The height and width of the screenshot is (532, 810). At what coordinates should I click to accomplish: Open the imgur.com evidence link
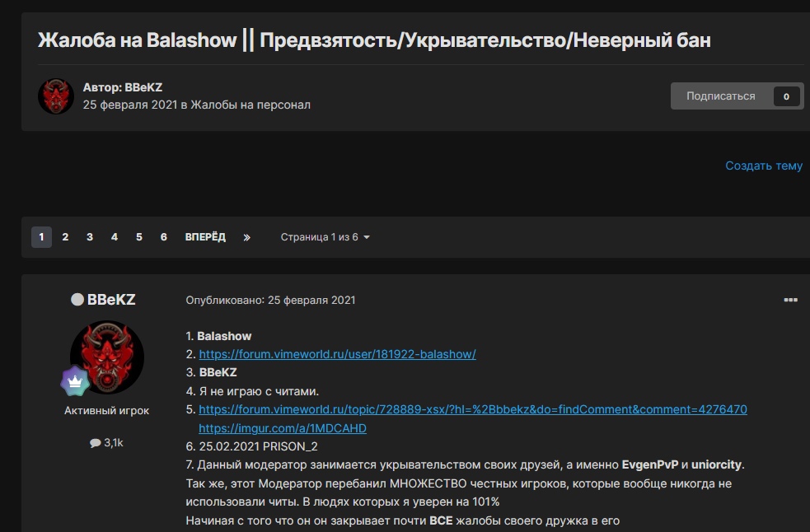(283, 428)
